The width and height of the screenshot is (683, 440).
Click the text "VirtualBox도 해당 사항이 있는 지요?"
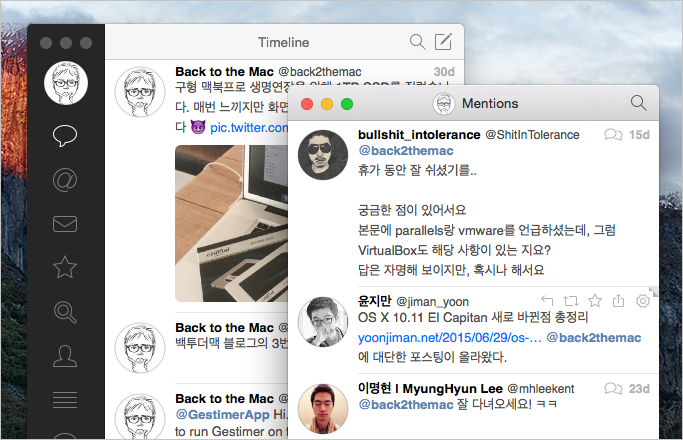coord(454,250)
